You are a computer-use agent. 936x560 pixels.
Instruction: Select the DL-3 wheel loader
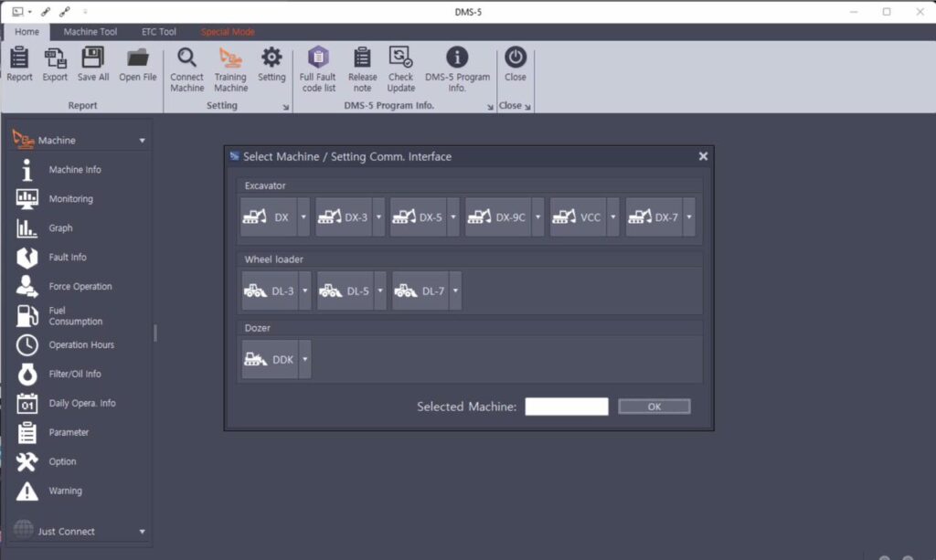pos(268,290)
